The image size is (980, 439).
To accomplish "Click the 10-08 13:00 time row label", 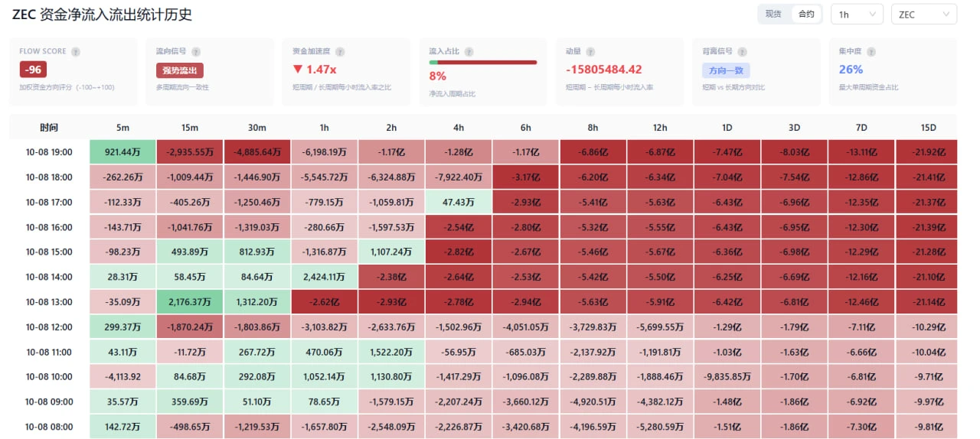I will pos(49,302).
